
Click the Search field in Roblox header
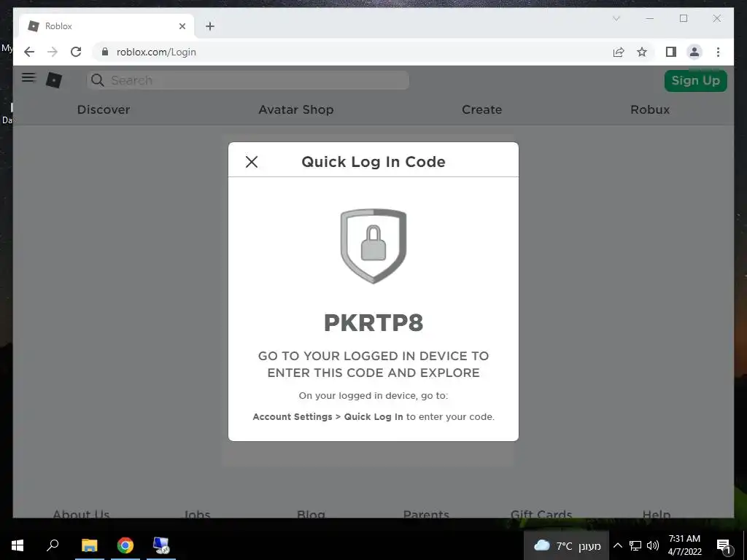[248, 80]
